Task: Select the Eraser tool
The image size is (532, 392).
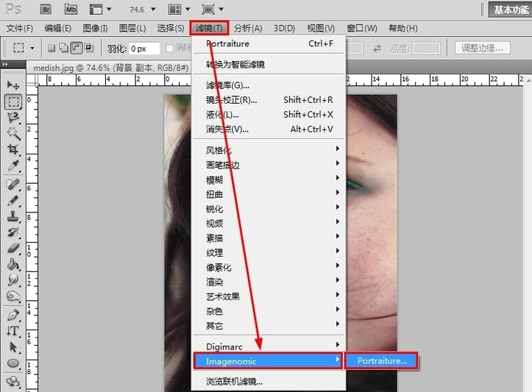Action: pos(13,249)
